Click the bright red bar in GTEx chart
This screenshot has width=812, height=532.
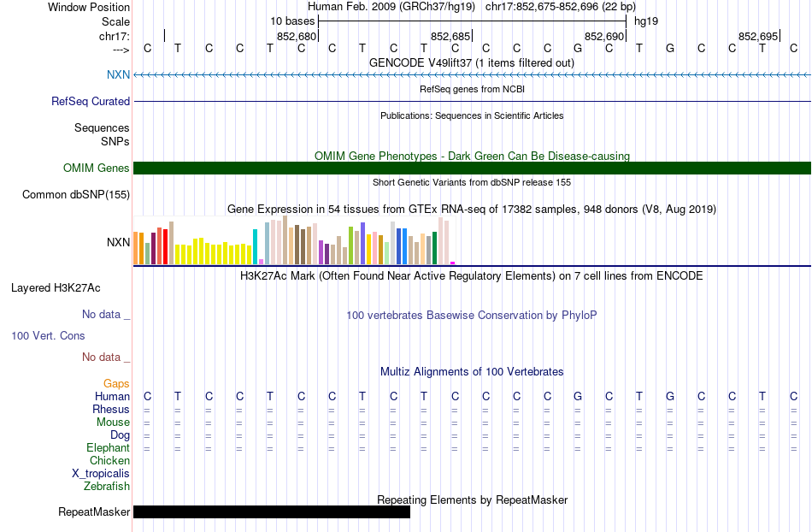pos(165,246)
